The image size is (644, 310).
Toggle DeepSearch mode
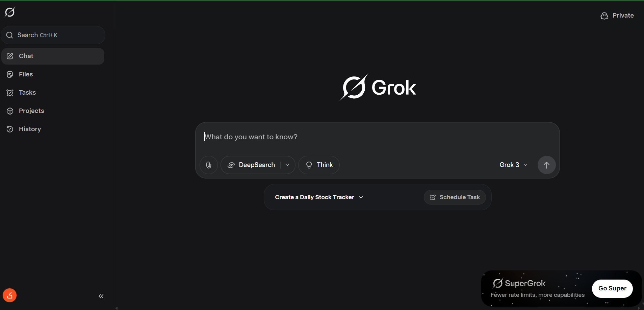coord(251,165)
